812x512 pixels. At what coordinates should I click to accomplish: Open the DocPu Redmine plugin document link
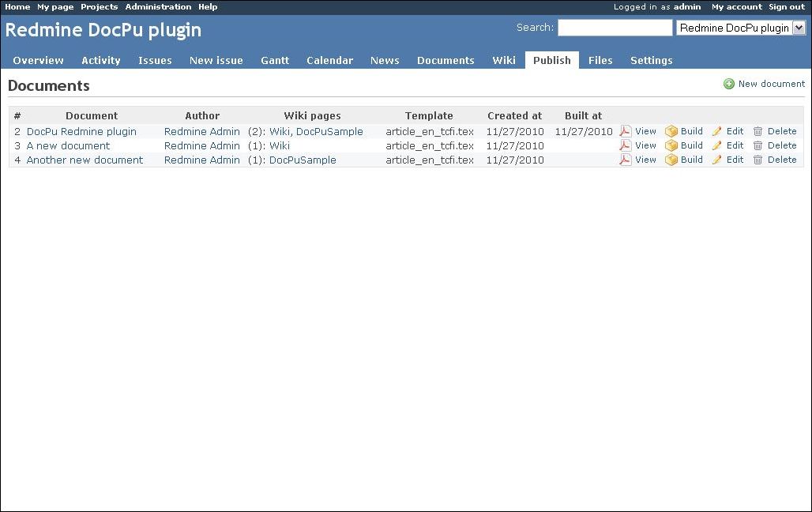tap(82, 132)
